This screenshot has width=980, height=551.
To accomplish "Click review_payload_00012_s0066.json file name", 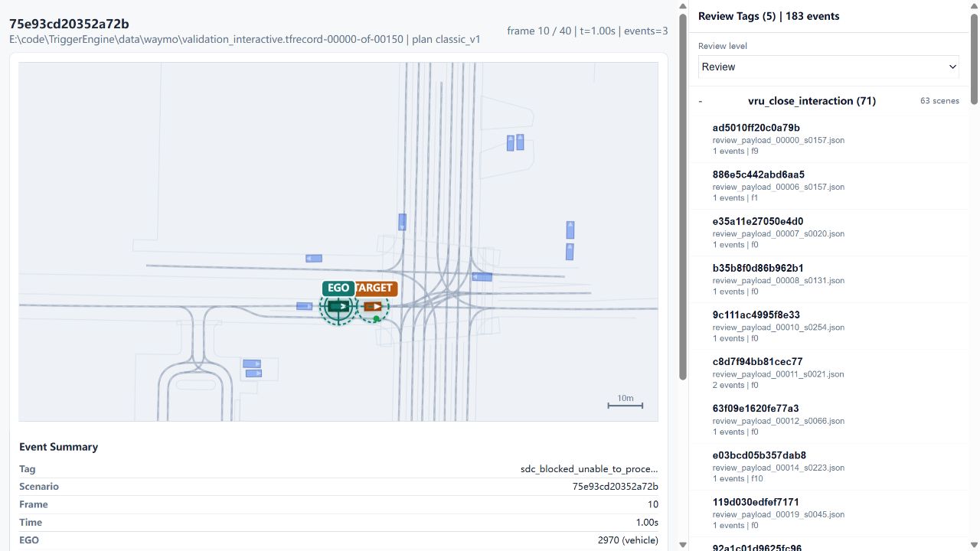I will [x=778, y=421].
